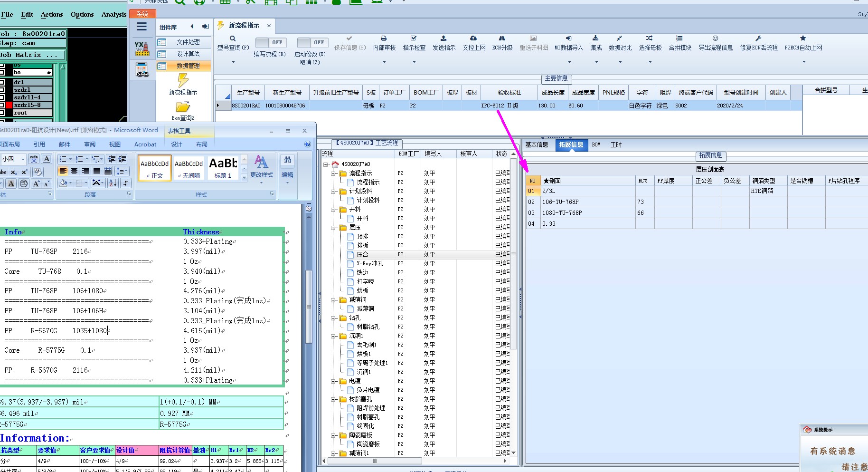Image resolution: width=868 pixels, height=472 pixels.
Task: Collapse the 4S0020JTA0 root node
Action: point(326,164)
